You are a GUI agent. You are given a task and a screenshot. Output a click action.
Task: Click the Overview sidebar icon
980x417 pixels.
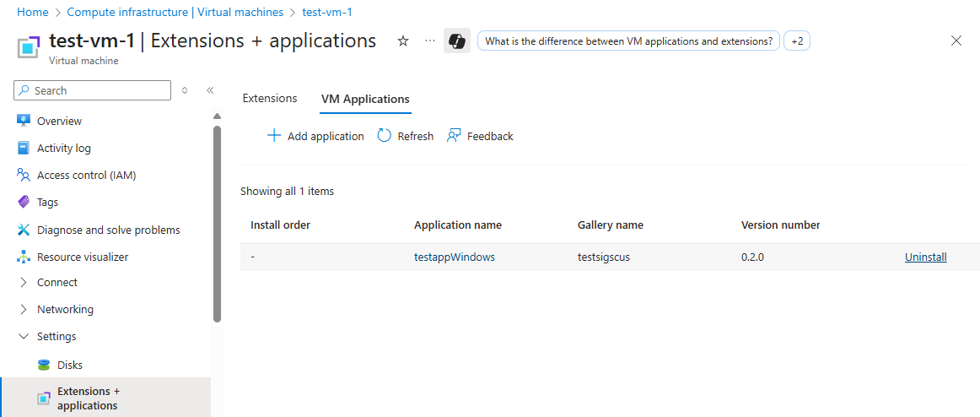point(24,121)
